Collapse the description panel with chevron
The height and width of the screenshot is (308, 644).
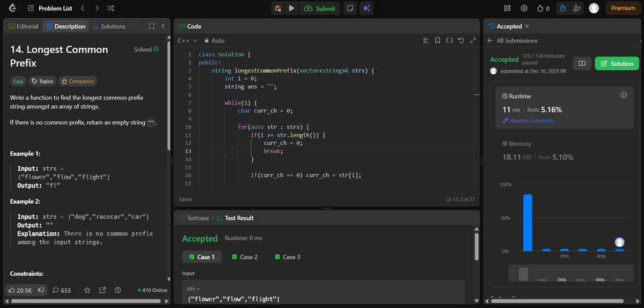[x=163, y=26]
